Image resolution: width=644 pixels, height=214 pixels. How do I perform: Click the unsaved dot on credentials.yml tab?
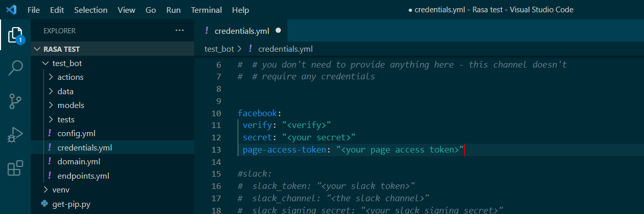click(279, 31)
